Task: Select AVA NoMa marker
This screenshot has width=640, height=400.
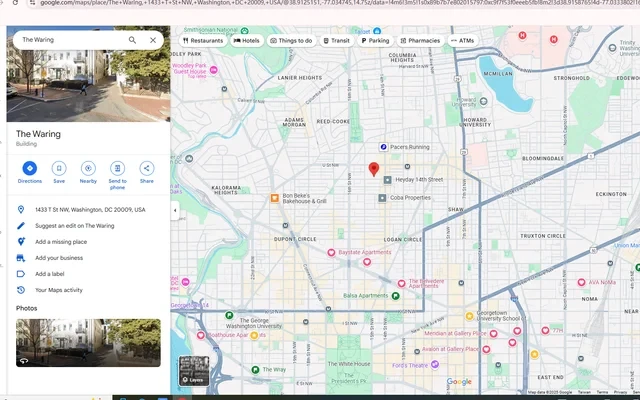Action: point(581,282)
